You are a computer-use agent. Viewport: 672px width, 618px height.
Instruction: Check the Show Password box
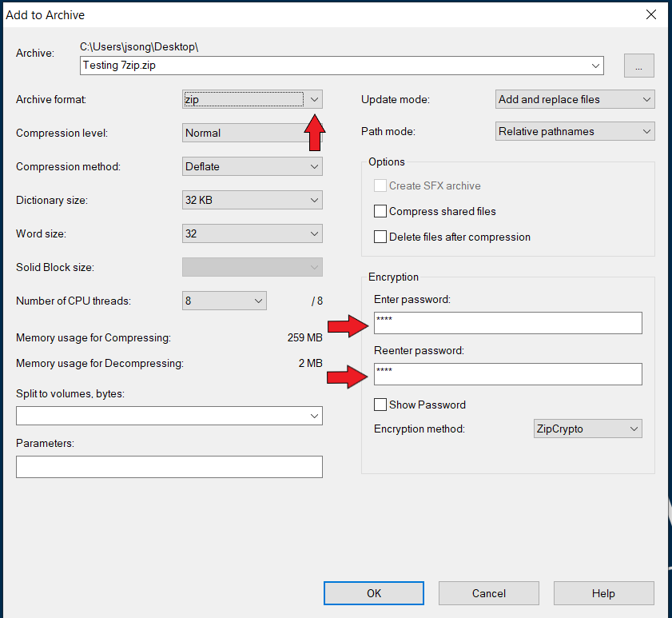(x=380, y=405)
